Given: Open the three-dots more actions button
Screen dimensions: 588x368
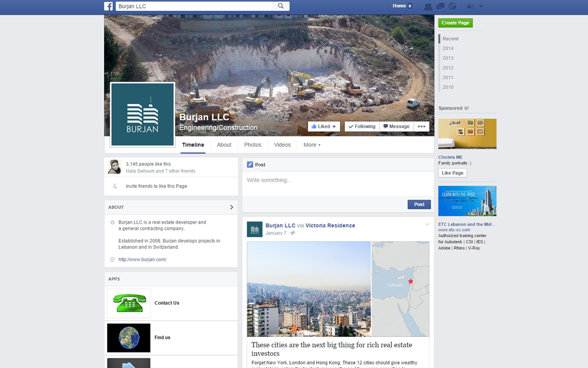Looking at the screenshot, I should point(422,127).
